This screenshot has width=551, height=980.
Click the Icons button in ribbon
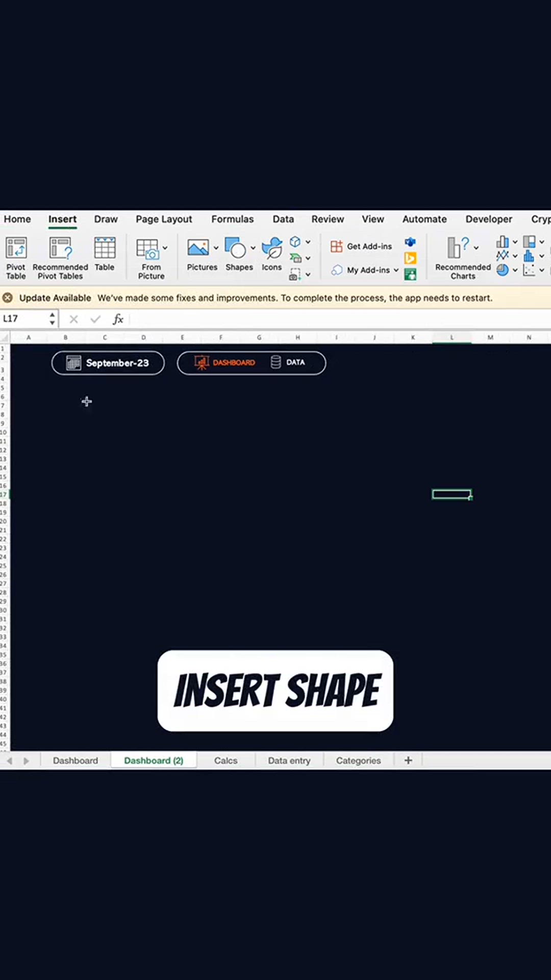coord(272,249)
